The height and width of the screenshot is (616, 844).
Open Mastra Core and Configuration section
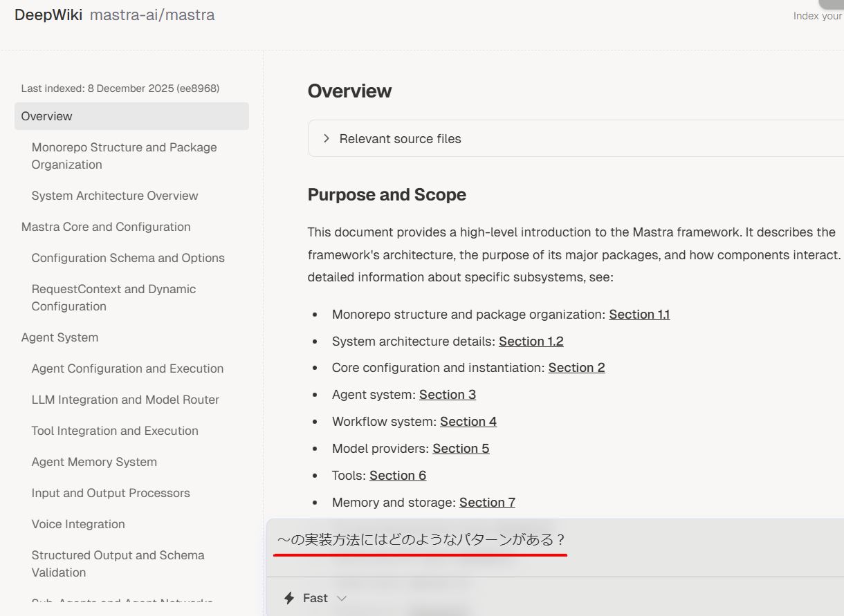106,227
